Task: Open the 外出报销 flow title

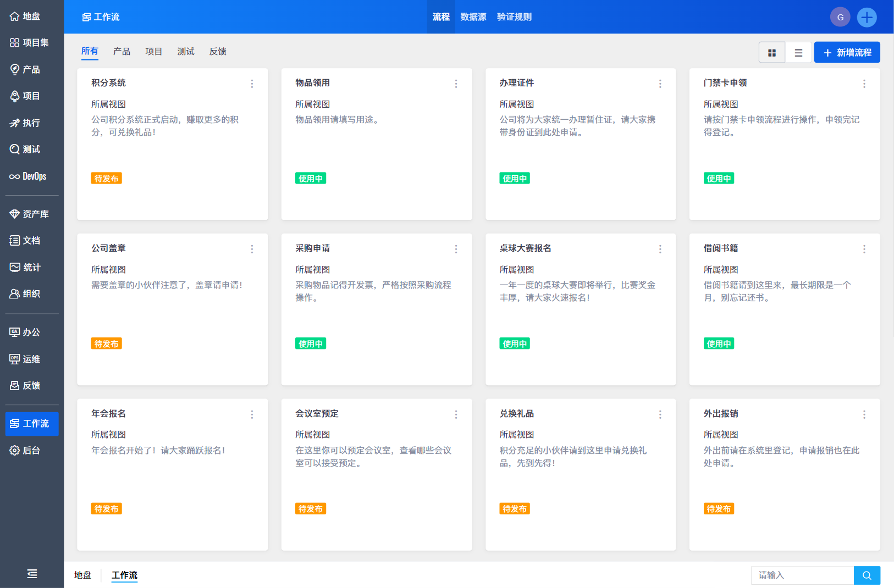Action: (x=721, y=414)
